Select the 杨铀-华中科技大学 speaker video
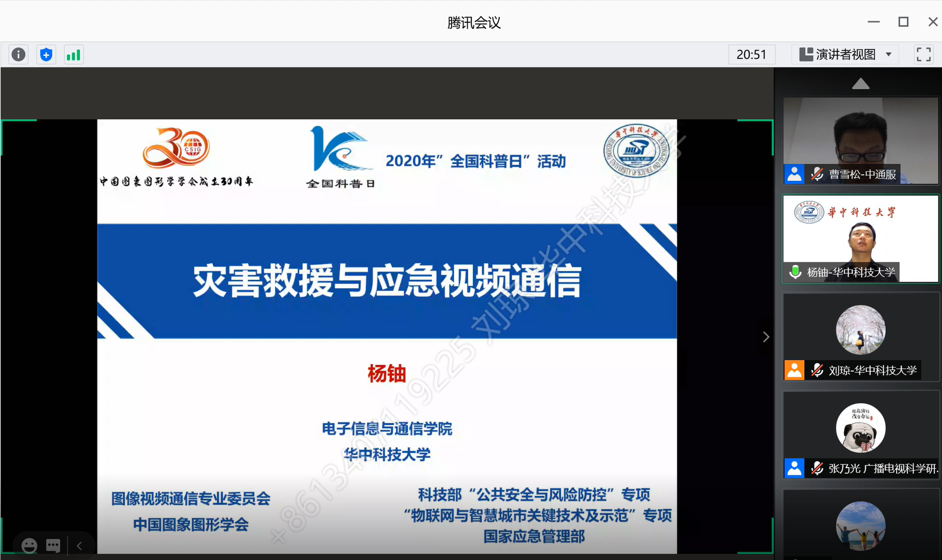Viewport: 942px width, 560px height. [x=860, y=238]
